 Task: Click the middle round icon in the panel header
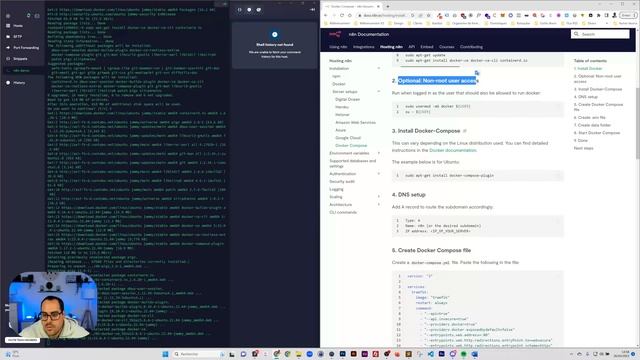[249, 9]
